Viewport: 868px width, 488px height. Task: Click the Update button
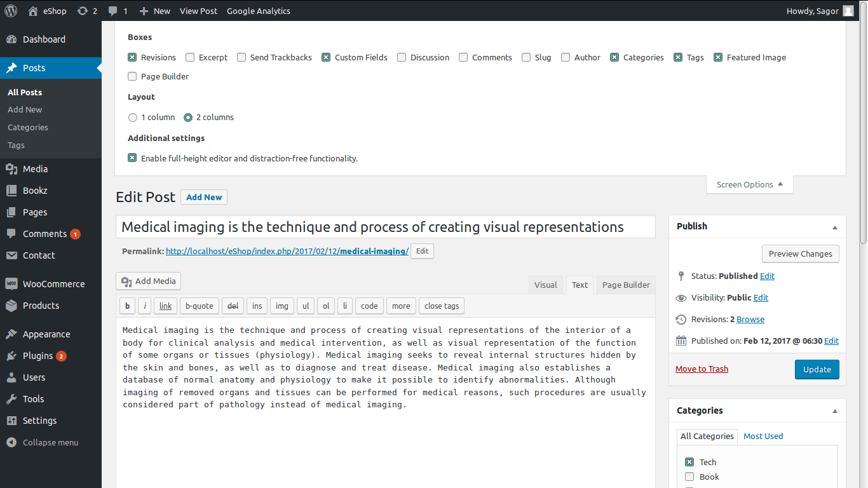click(817, 370)
